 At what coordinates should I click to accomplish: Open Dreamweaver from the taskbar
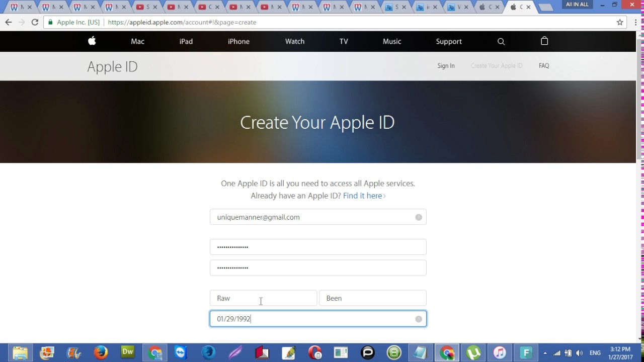pyautogui.click(x=127, y=352)
